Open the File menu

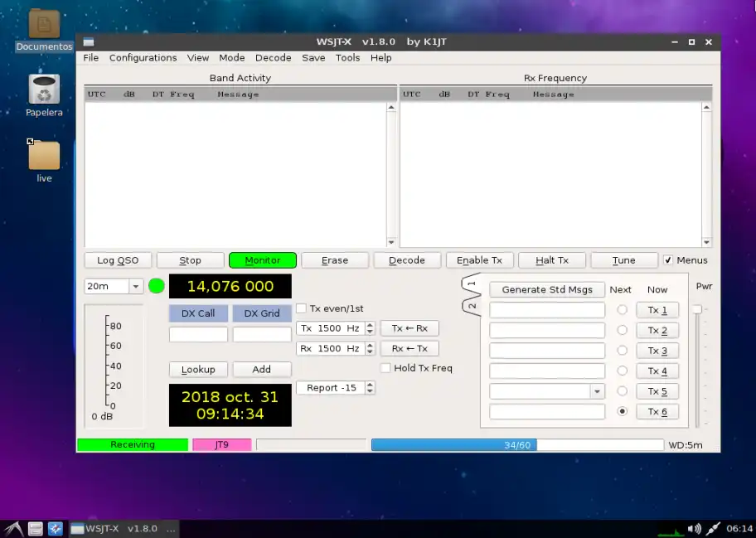(90, 58)
